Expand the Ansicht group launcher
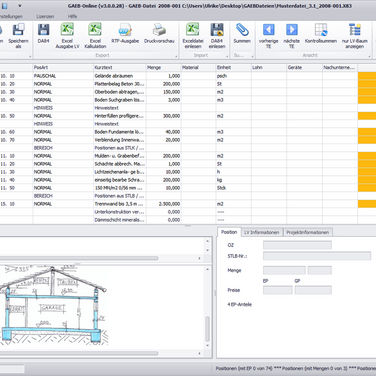 pos(369,56)
